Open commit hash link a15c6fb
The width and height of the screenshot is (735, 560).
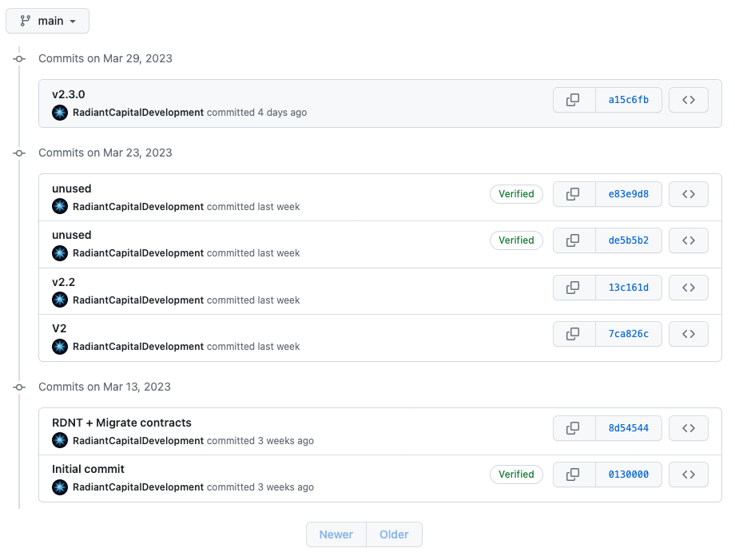pos(629,100)
